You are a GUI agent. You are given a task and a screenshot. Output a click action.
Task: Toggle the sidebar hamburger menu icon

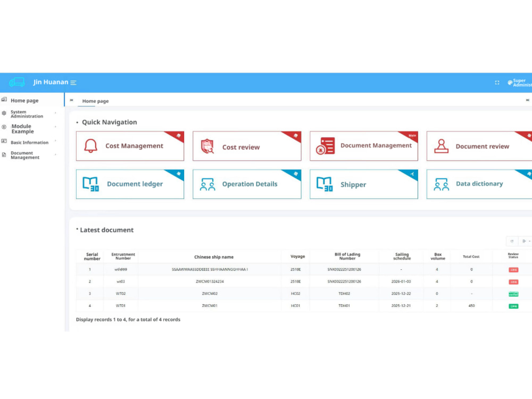73,82
